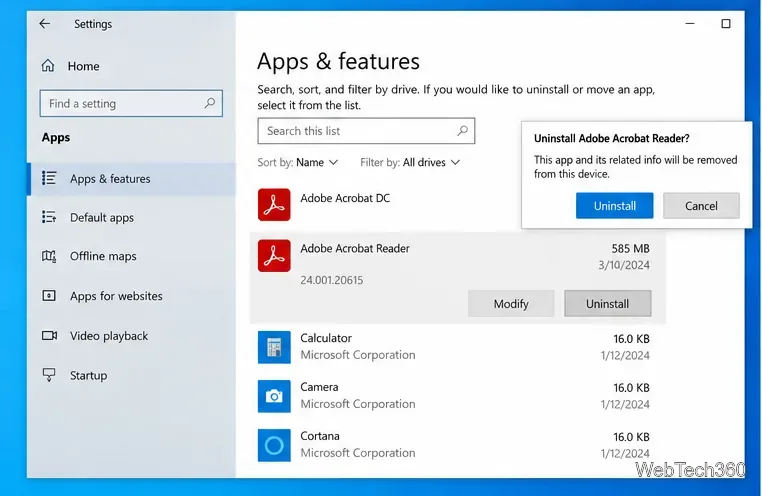Go to Apps & features section

point(132,179)
